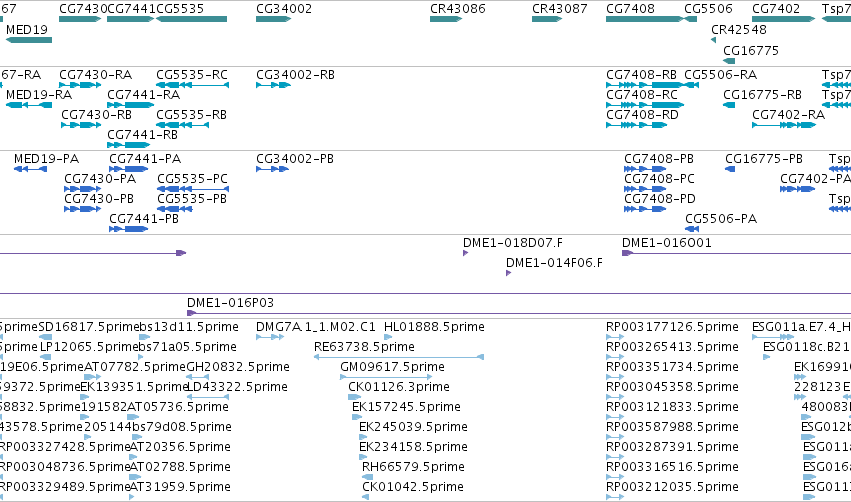Viewport: 851px width, 502px height.
Task: Click the MED19-RA transcript glyph
Action: 29,105
